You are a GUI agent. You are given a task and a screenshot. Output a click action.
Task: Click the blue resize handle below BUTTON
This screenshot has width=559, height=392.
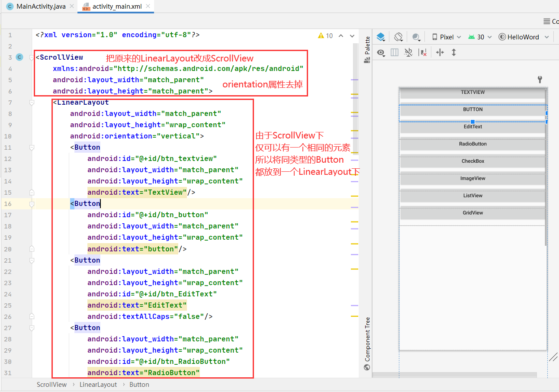point(473,122)
